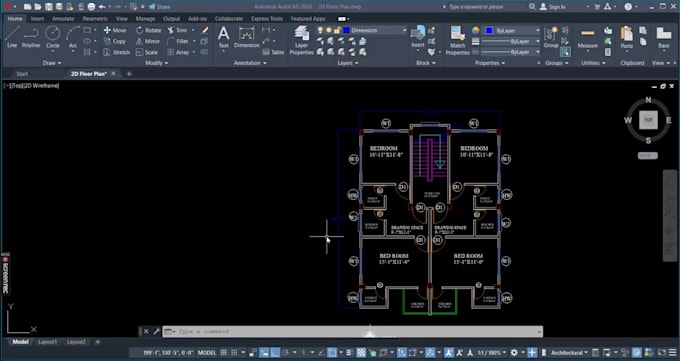This screenshot has height=361, width=680.
Task: Click the Array tool
Action: 178,52
